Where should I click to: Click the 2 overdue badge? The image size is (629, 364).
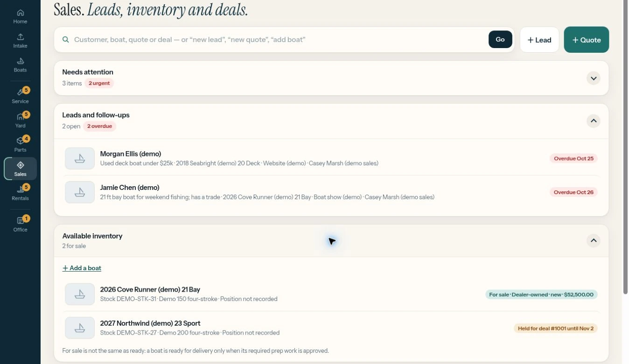pos(100,126)
